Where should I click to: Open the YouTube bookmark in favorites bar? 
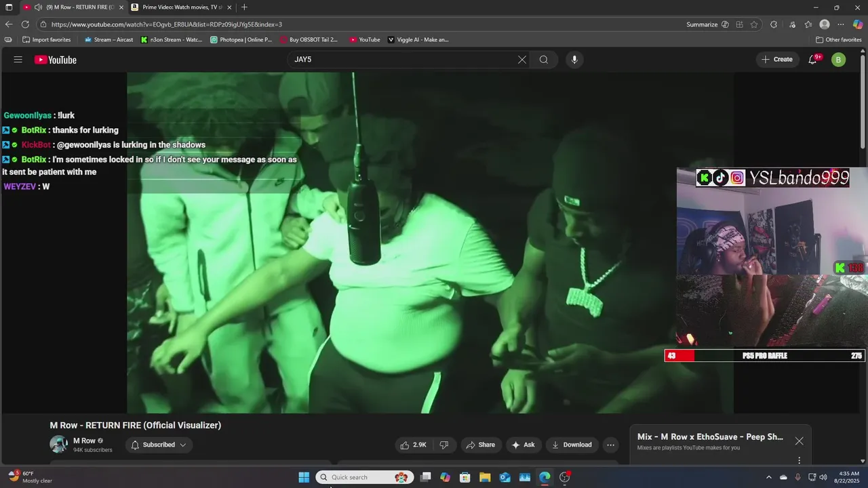(x=365, y=39)
